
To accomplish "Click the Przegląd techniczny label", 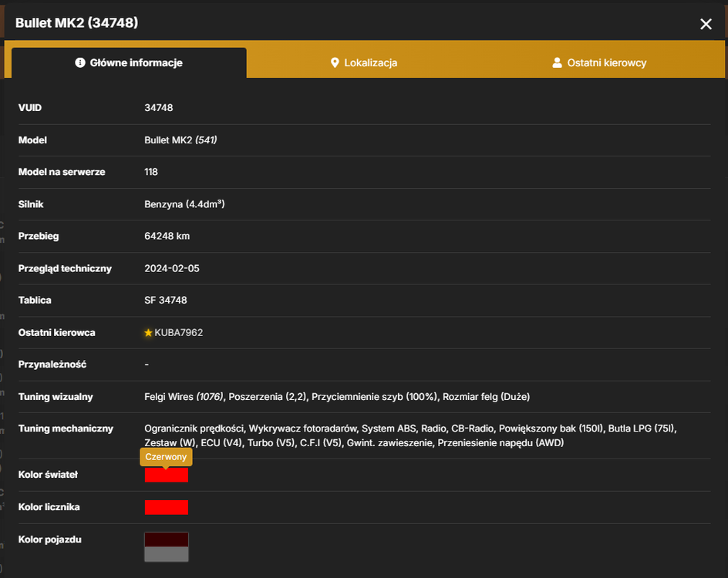I will [65, 269].
